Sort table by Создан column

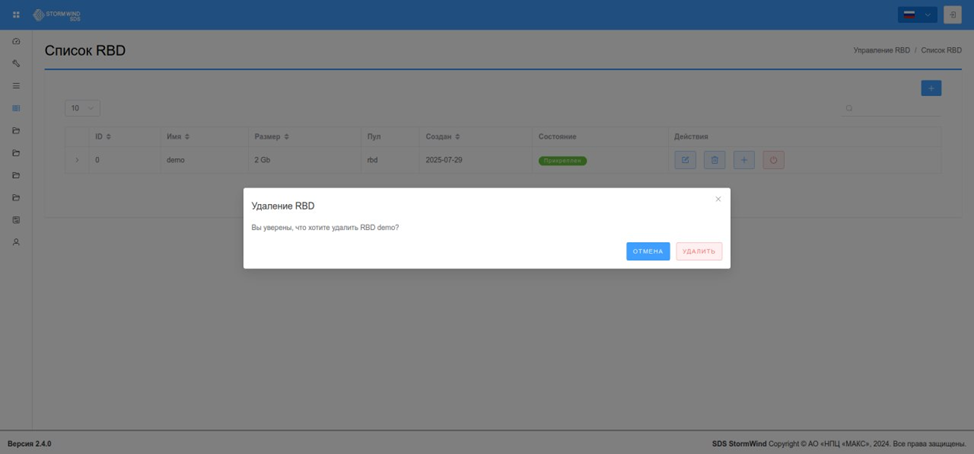coord(442,136)
